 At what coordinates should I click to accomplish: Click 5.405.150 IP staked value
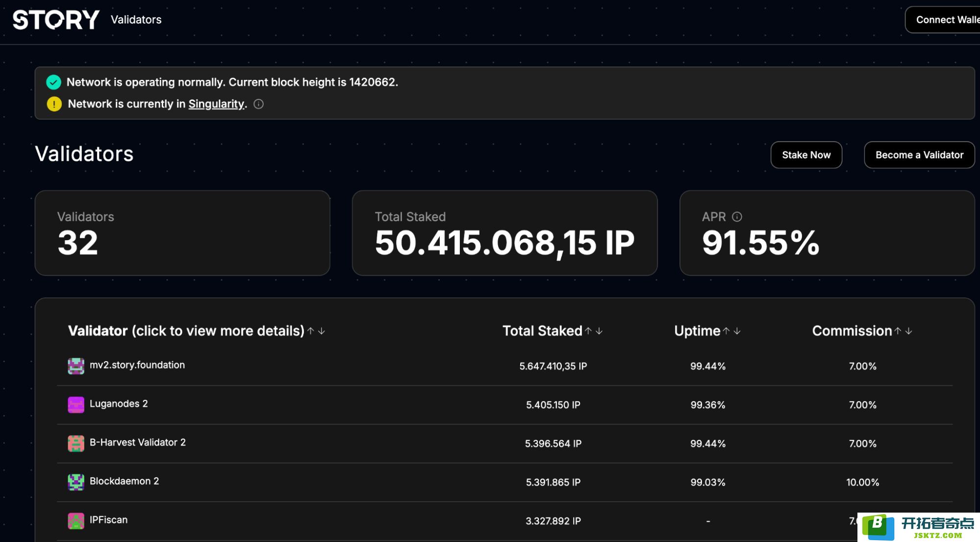tap(553, 405)
